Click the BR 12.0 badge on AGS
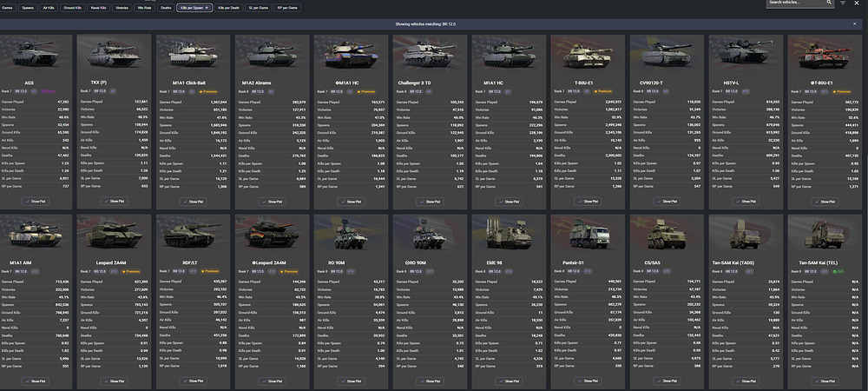The image size is (868, 391). [x=21, y=91]
